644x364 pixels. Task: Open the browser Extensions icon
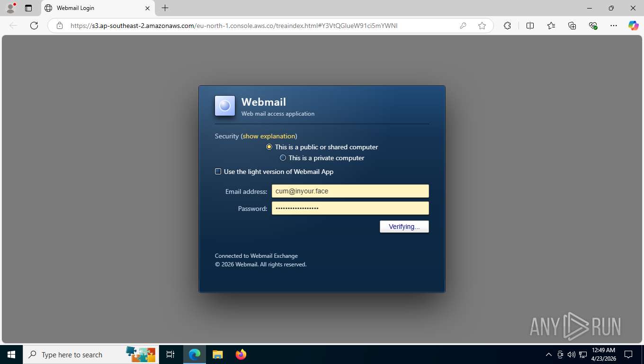coord(508,26)
